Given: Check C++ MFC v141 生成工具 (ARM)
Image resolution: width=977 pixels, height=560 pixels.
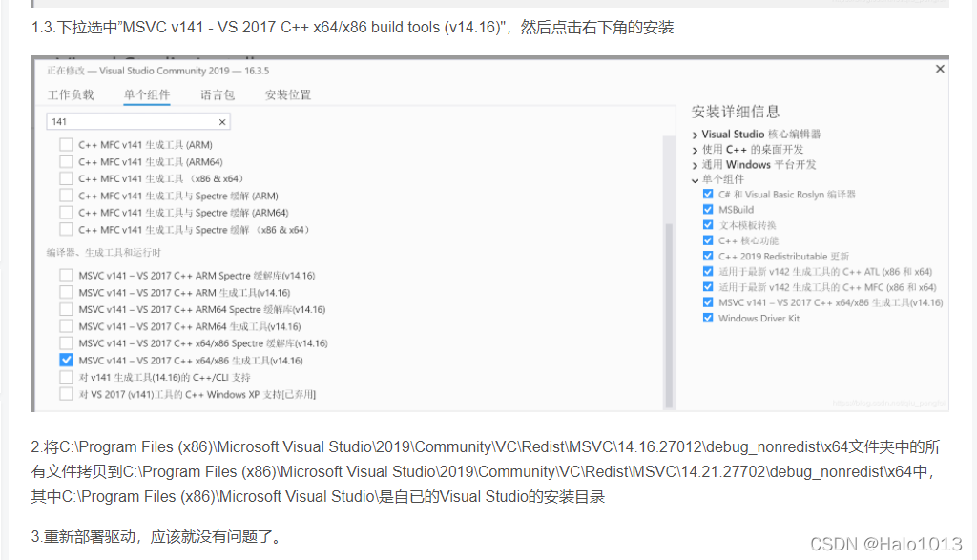Looking at the screenshot, I should tap(66, 144).
